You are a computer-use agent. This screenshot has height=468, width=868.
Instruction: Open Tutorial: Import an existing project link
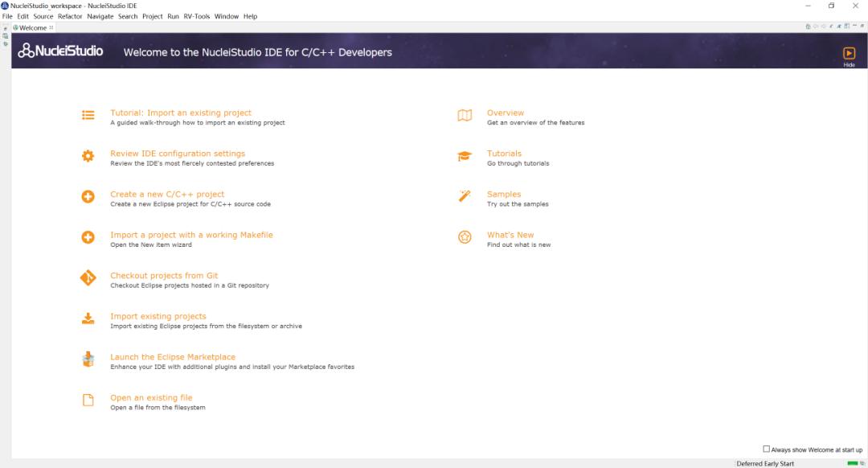point(181,113)
